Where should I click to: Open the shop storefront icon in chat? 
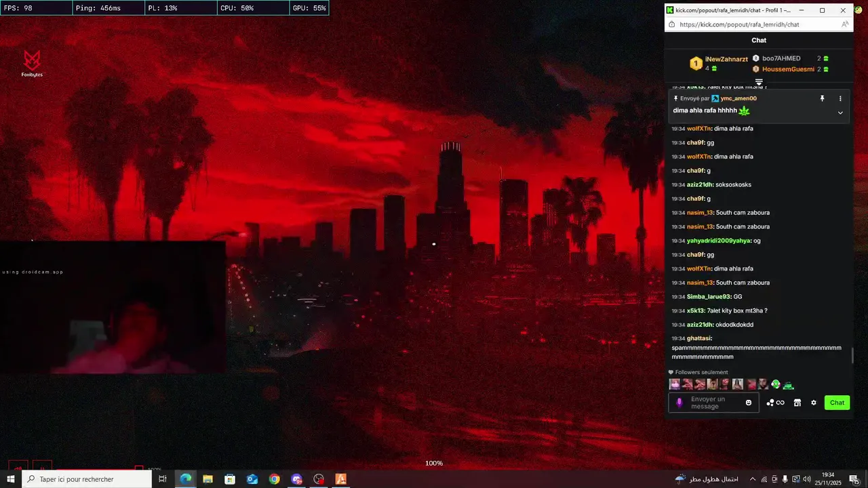tap(797, 403)
